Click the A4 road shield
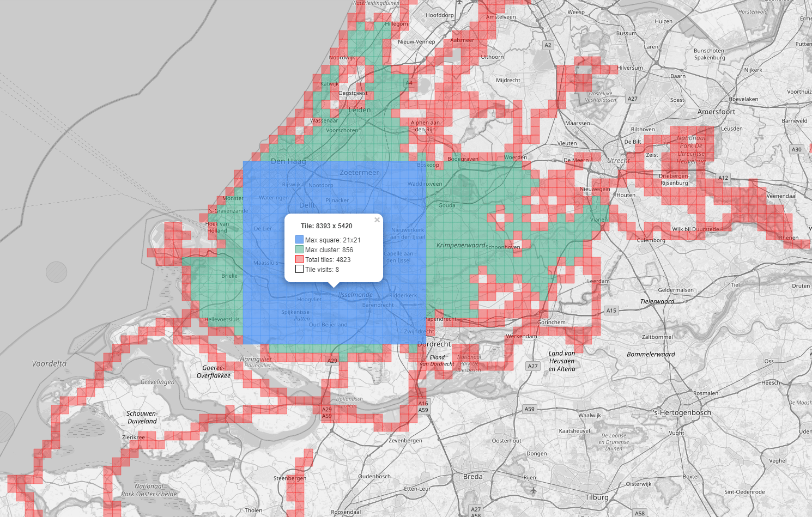The image size is (812, 517). [409, 83]
